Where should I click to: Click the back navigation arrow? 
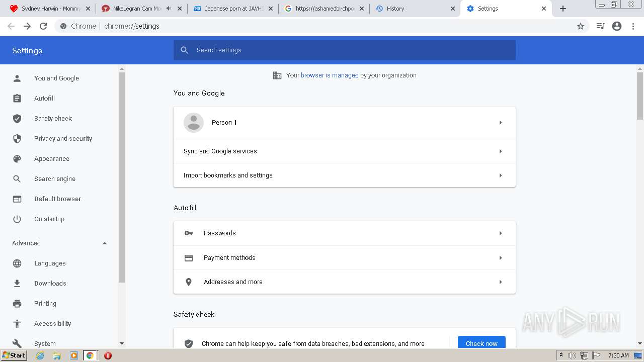pyautogui.click(x=11, y=26)
